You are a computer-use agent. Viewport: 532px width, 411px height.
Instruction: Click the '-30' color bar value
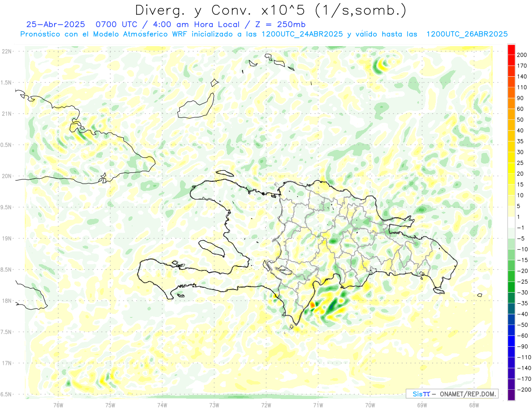[523, 293]
